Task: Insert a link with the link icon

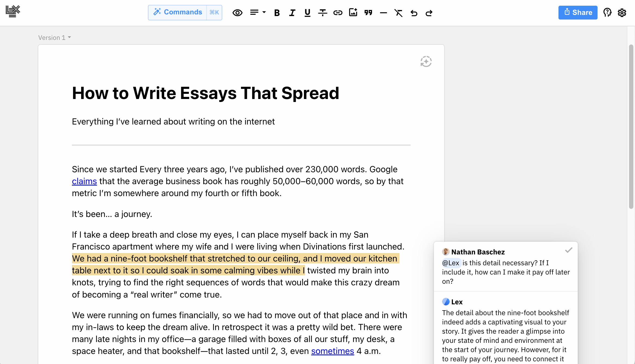Action: pos(338,13)
